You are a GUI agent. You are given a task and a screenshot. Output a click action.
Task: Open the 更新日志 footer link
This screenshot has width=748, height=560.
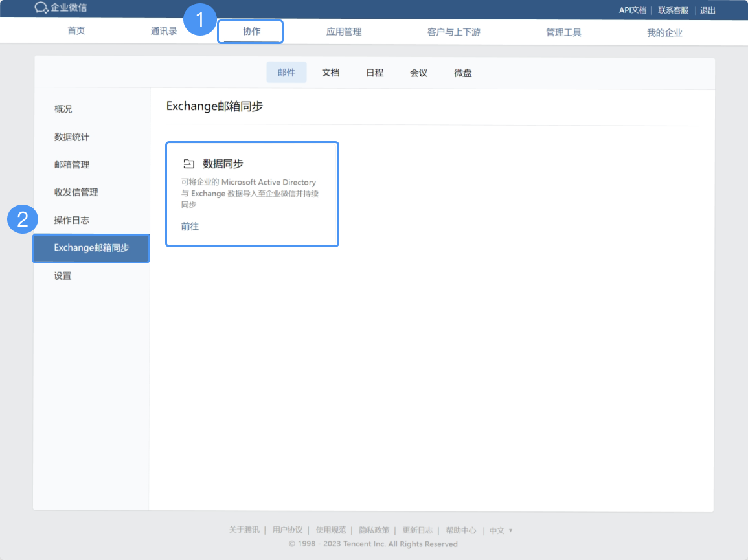point(418,530)
